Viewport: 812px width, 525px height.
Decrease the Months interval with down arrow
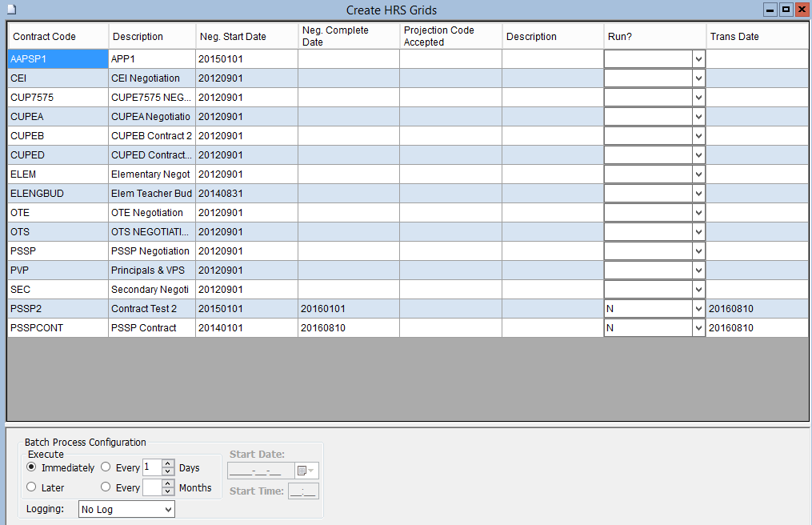(167, 492)
